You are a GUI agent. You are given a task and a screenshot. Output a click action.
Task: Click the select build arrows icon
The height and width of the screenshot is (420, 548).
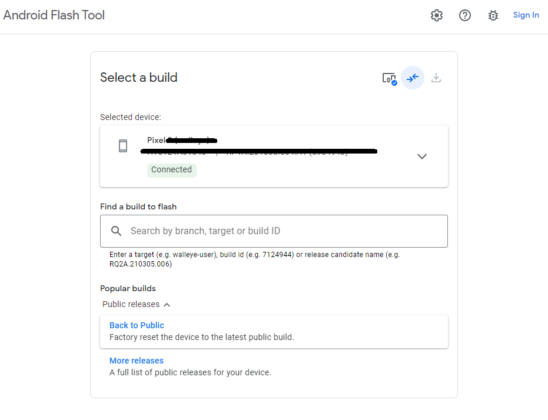pos(412,78)
